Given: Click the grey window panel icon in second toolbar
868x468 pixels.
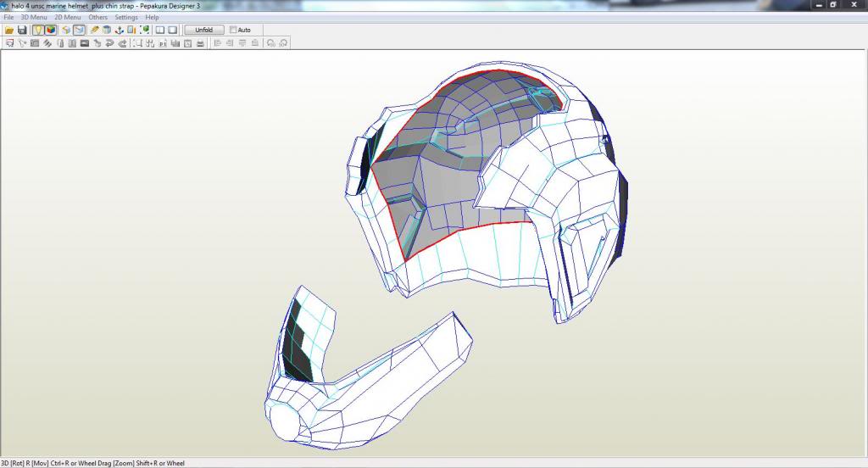Looking at the screenshot, I should [34, 43].
